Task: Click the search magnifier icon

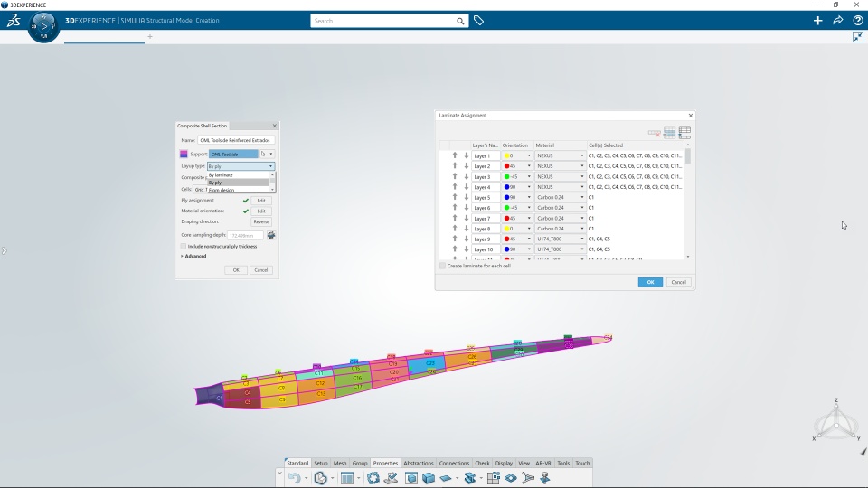Action: [460, 21]
